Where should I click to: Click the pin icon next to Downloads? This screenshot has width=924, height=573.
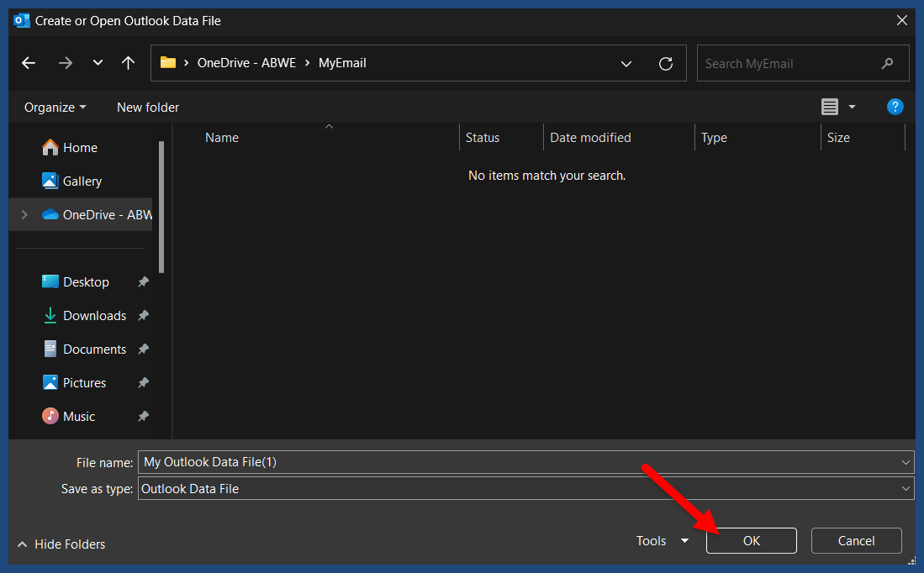(143, 316)
